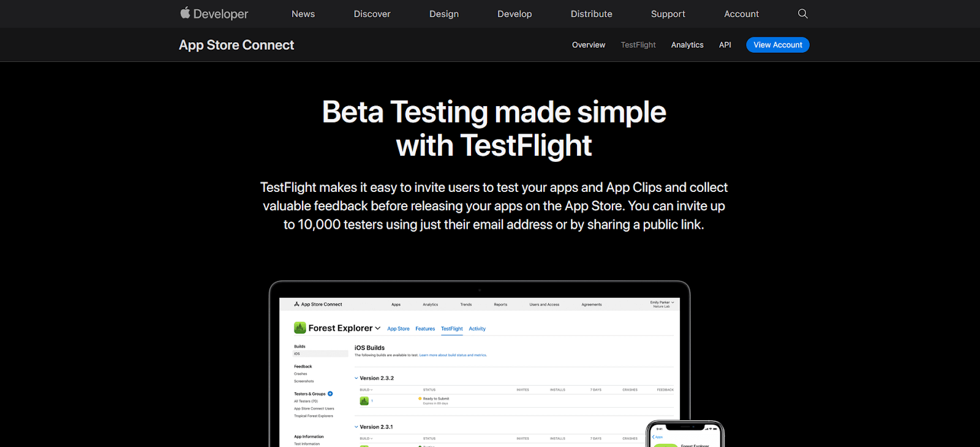980x447 pixels.
Task: Select Crashes under Feedback sidebar
Action: click(x=301, y=373)
